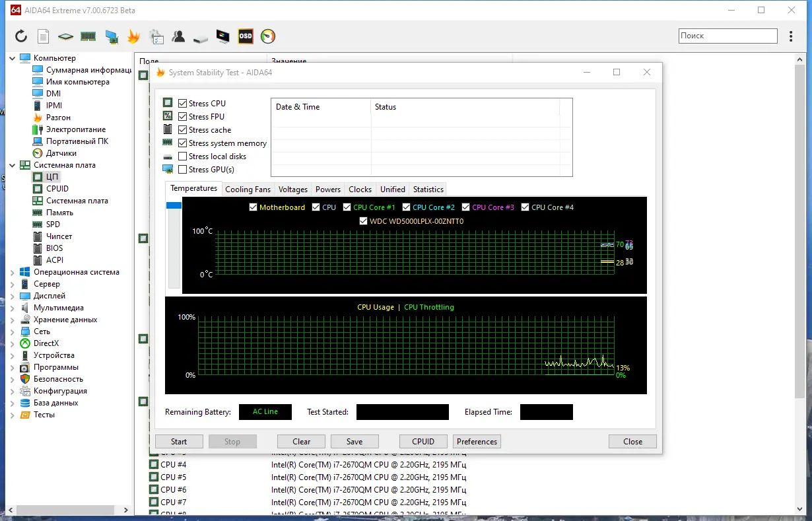Switch to the Cooling Fans tab

click(248, 190)
